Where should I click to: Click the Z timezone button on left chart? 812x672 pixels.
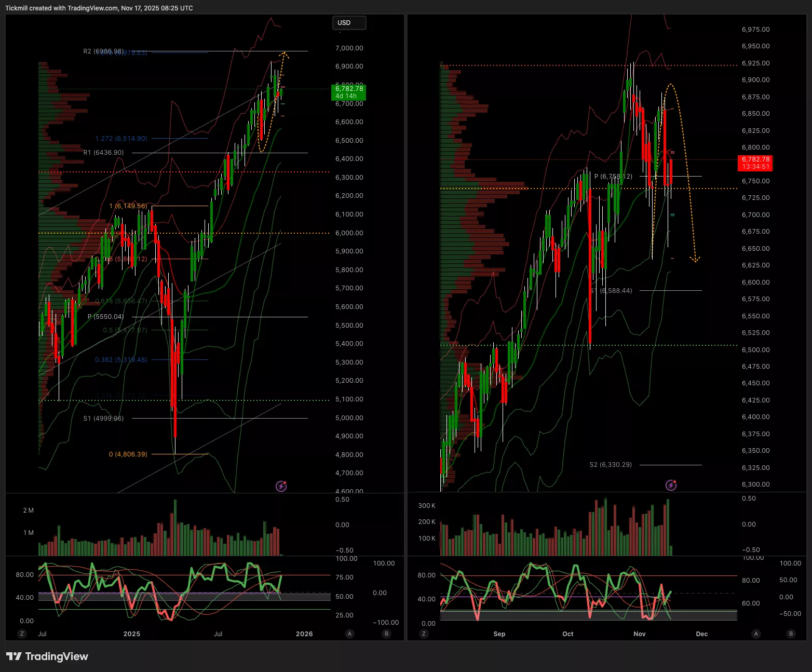[22, 634]
